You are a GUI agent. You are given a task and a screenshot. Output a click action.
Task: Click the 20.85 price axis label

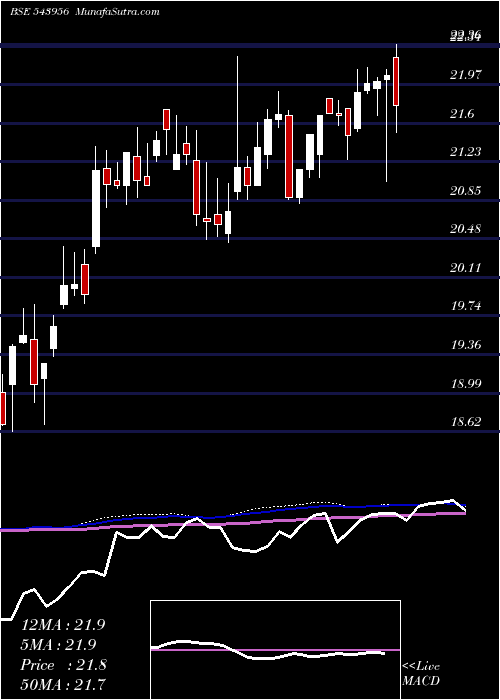pos(466,191)
